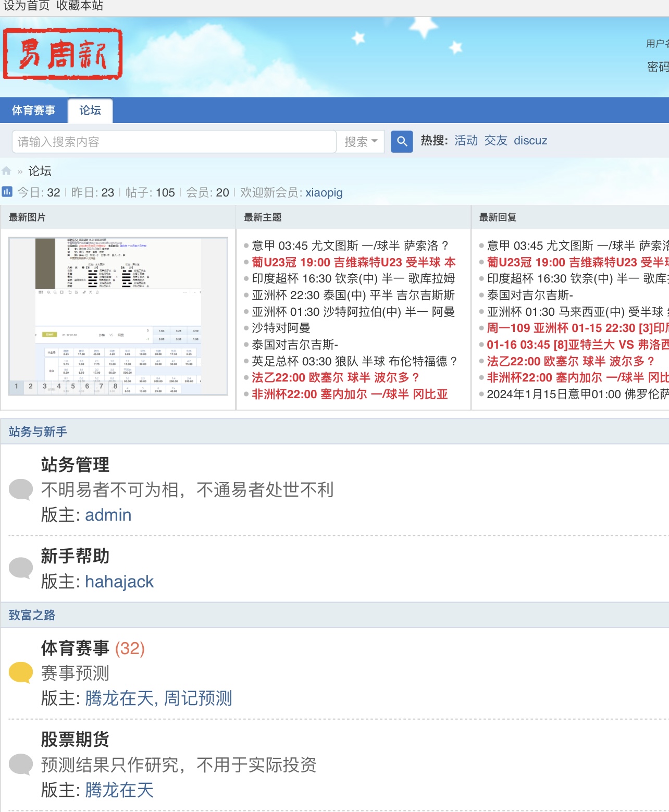Click 设为首页 at the top
The image size is (669, 812).
click(x=27, y=6)
